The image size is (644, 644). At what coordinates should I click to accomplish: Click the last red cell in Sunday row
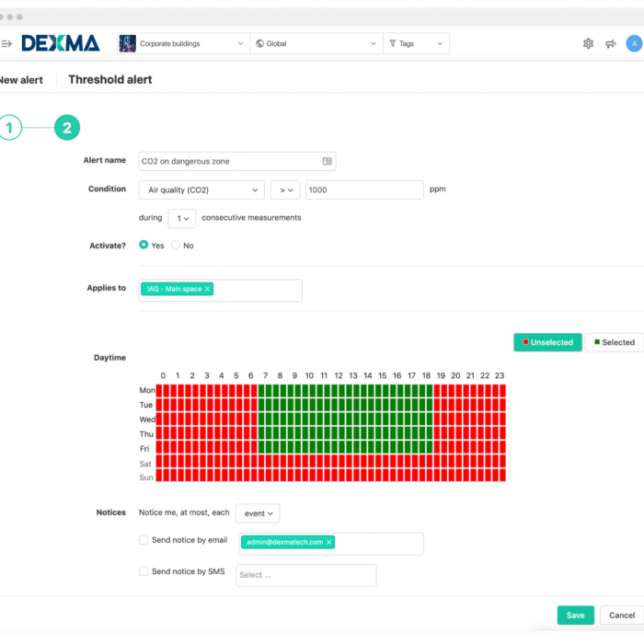click(502, 476)
